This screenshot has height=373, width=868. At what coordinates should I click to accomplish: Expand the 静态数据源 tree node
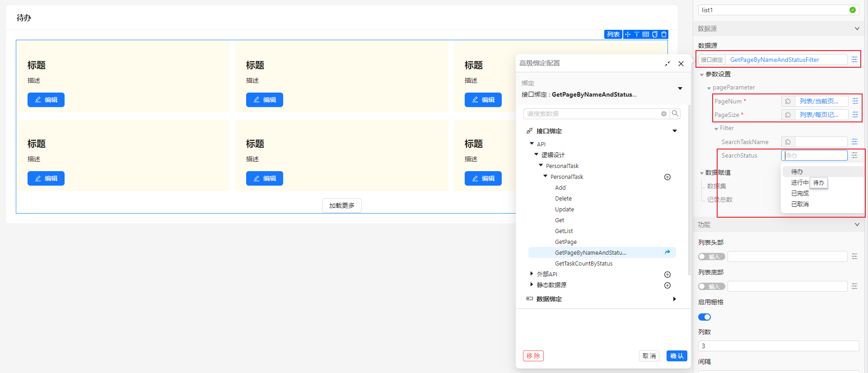pos(532,284)
